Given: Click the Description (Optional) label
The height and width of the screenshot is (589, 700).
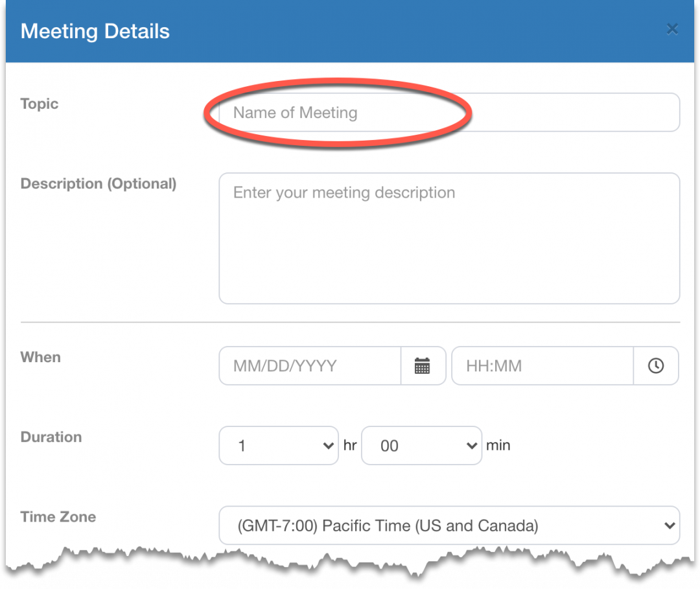Looking at the screenshot, I should 99,184.
